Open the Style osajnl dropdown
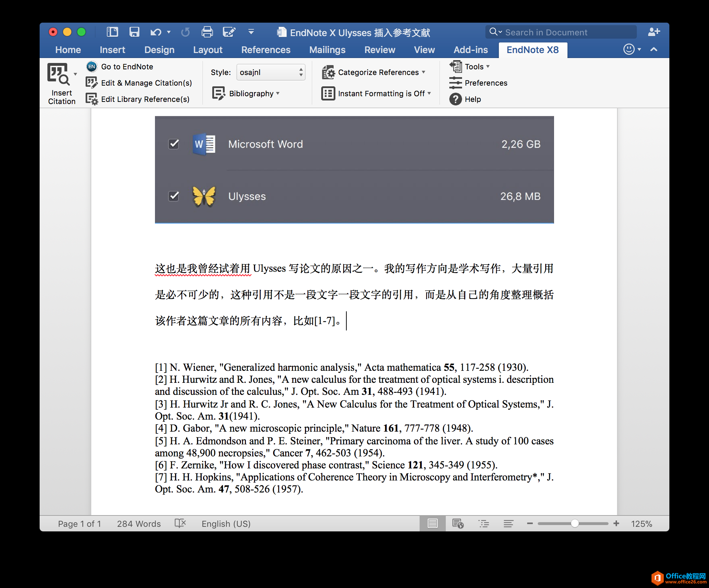 click(271, 72)
